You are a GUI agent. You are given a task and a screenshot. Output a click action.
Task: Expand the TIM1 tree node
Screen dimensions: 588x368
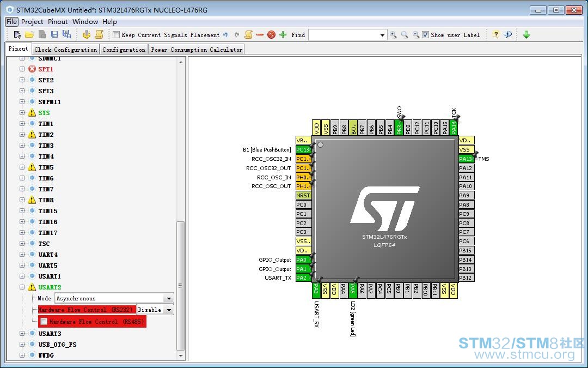pos(22,124)
